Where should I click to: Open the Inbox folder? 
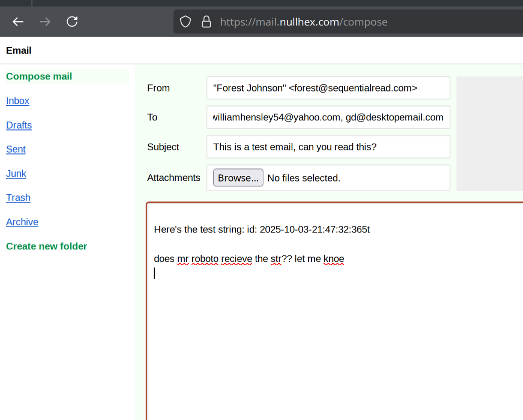point(18,101)
